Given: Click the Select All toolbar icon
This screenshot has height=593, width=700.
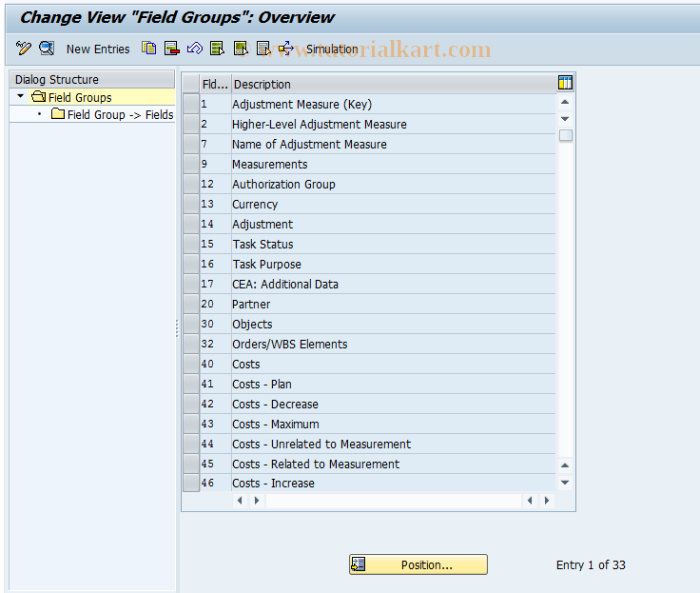Looking at the screenshot, I should coord(218,48).
